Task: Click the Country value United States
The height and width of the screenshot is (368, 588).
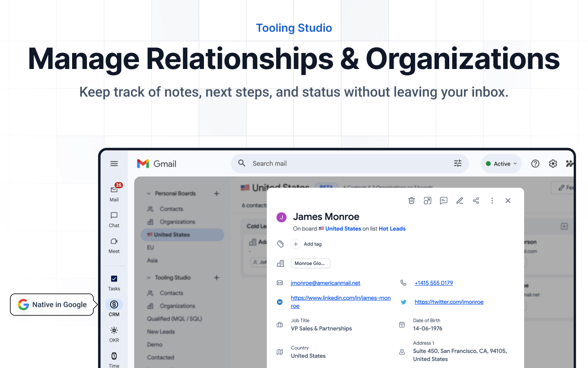Action: (x=308, y=356)
